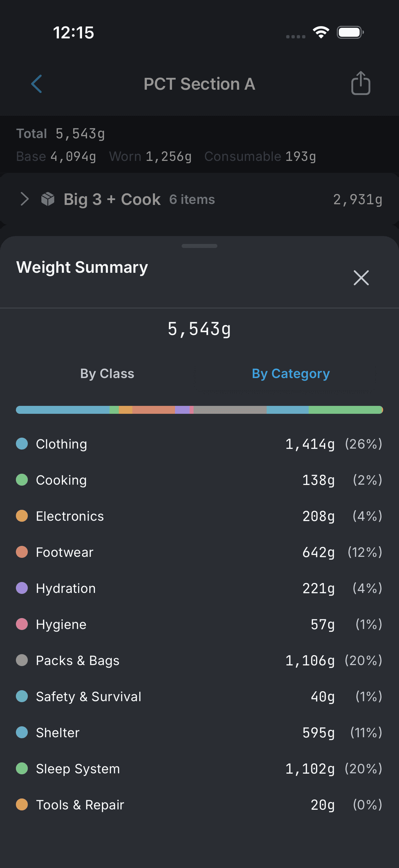Click the gray Packs & Bags bar segment
Screen dimensions: 399x868
(x=230, y=410)
